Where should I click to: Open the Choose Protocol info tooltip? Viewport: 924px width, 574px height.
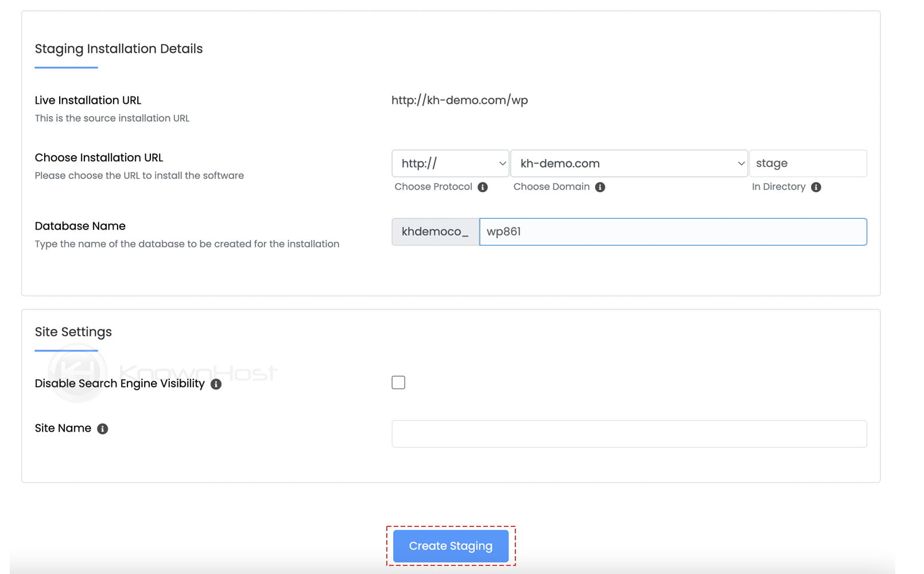(x=483, y=187)
